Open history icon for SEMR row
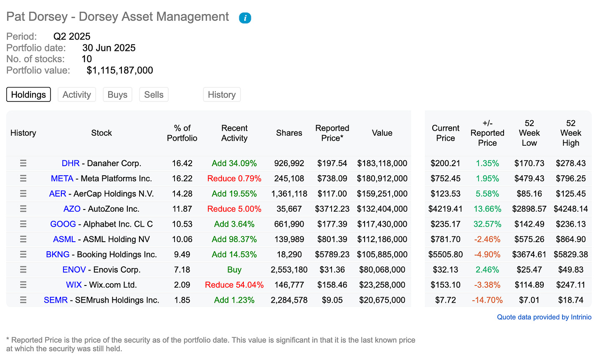608x364 pixels. coord(23,300)
